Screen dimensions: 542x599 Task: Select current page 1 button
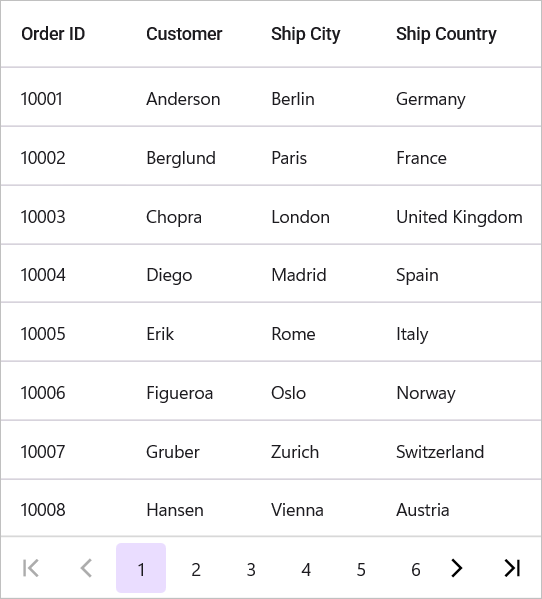pos(141,568)
